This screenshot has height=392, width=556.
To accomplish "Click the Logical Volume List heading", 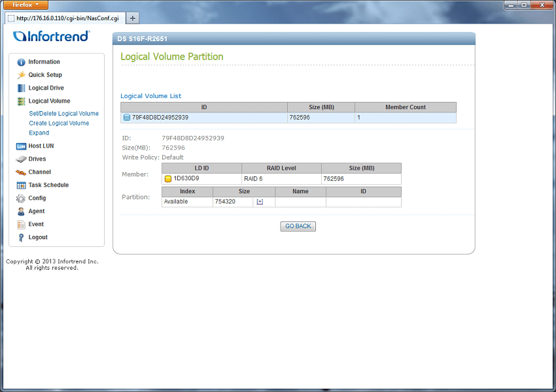I will point(150,96).
